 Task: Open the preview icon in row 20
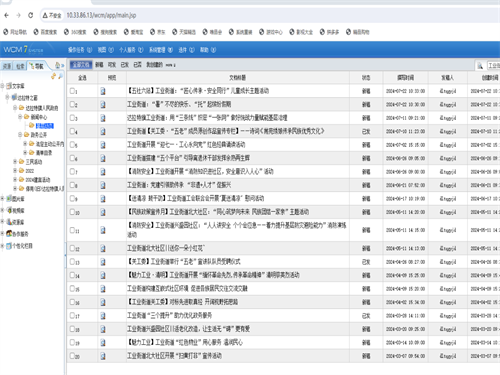103,356
